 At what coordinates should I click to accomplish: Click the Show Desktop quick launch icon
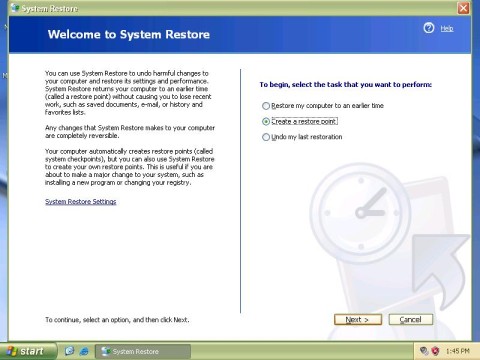[x=69, y=351]
